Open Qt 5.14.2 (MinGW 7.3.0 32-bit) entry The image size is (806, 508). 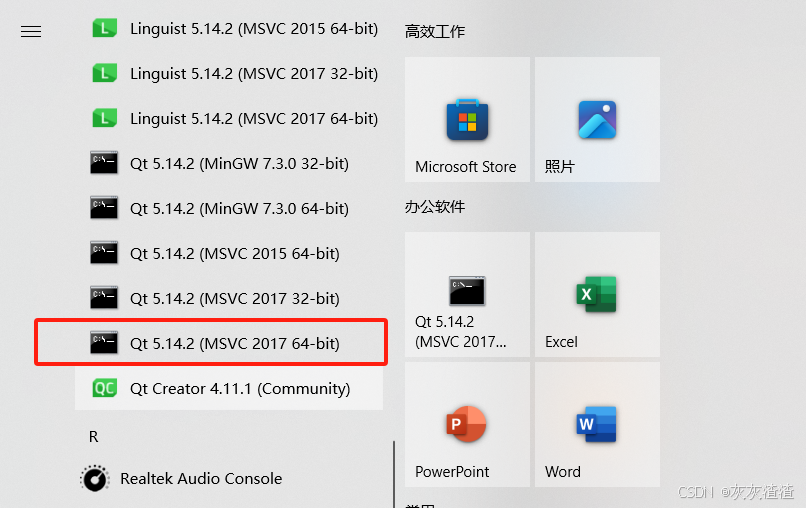[229, 164]
